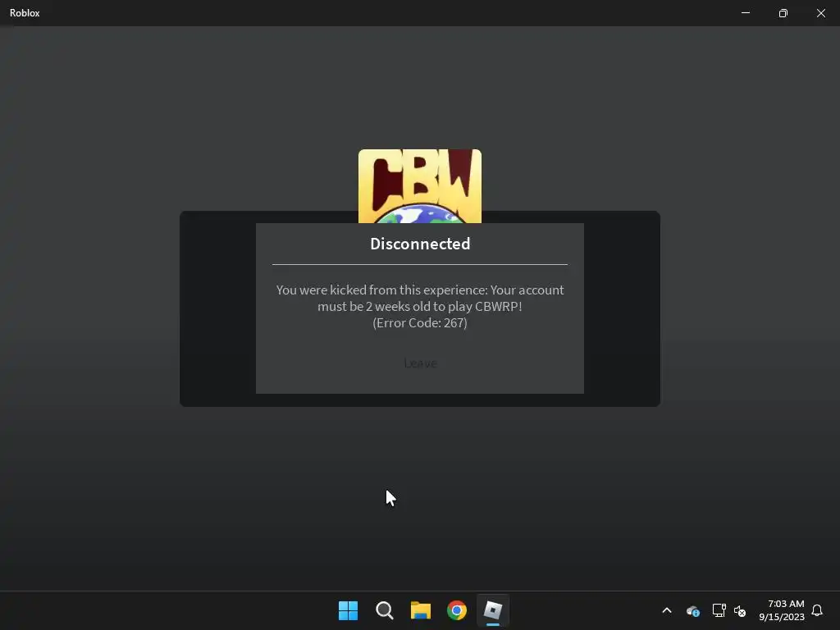The width and height of the screenshot is (840, 630).
Task: Open network display tray icon
Action: [x=719, y=610]
